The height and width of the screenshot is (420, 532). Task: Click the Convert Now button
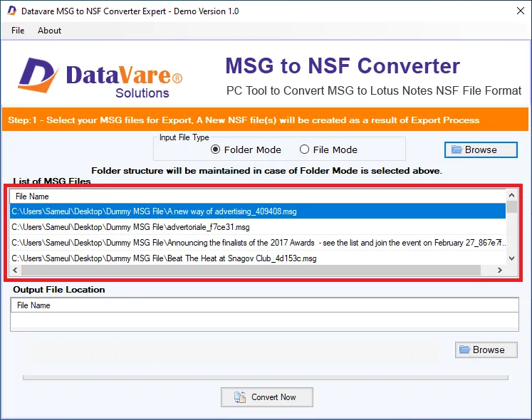(x=266, y=397)
